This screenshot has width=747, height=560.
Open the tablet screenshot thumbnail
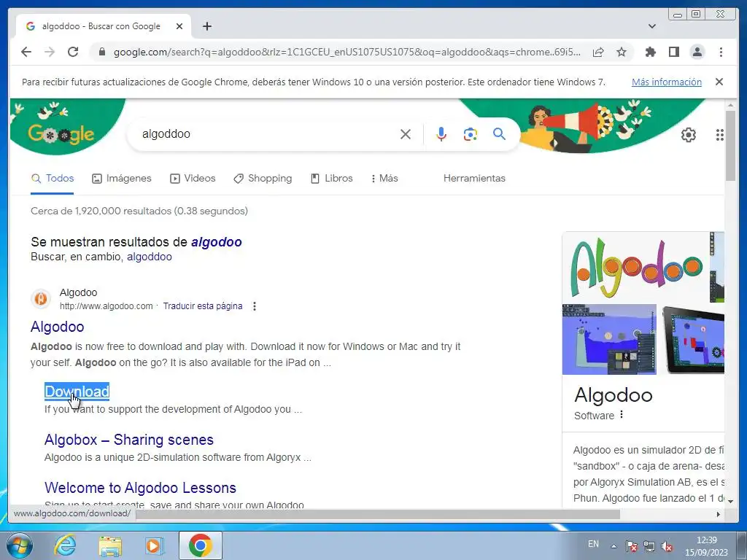coord(693,340)
